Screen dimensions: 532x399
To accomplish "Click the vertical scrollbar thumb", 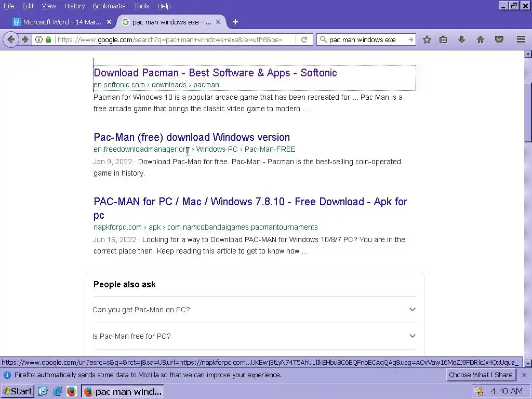I will click(x=528, y=112).
